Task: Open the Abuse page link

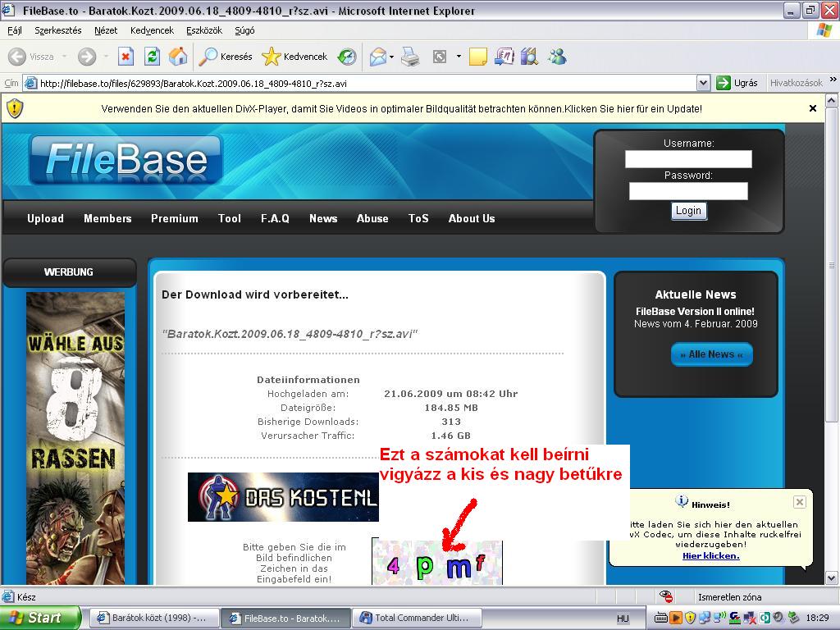Action: [x=372, y=218]
